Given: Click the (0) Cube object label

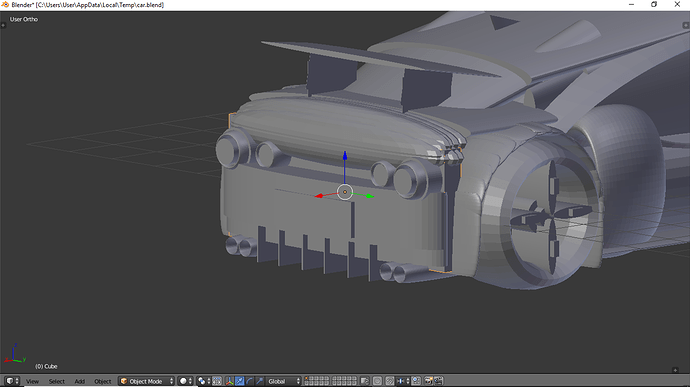Looking at the screenshot, I should (x=46, y=366).
